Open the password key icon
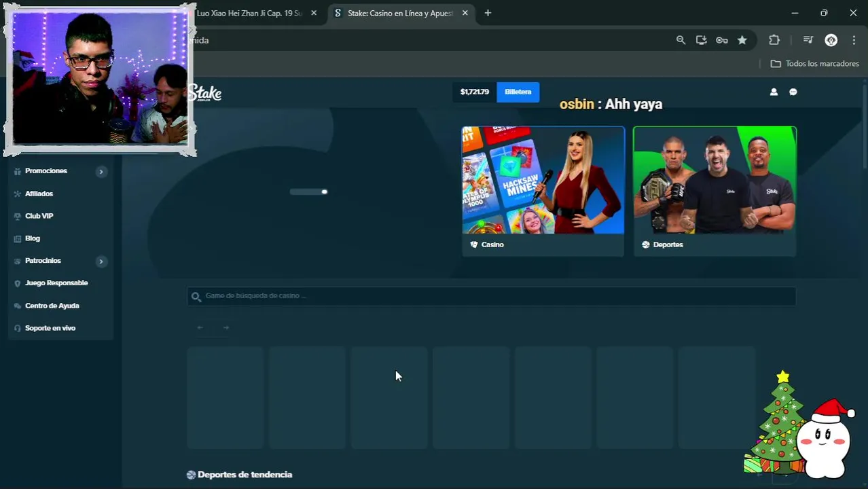 tap(721, 40)
